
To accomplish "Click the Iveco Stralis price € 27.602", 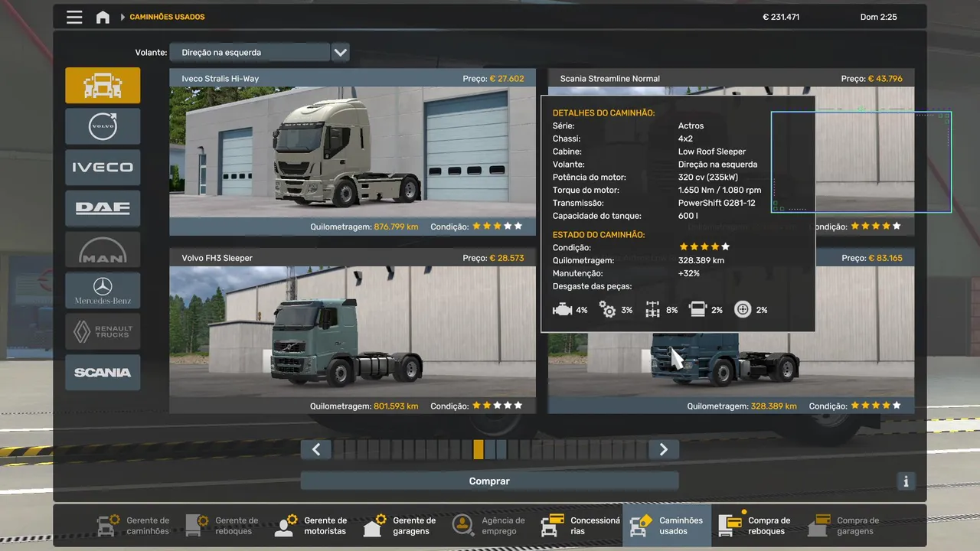I will tap(507, 78).
